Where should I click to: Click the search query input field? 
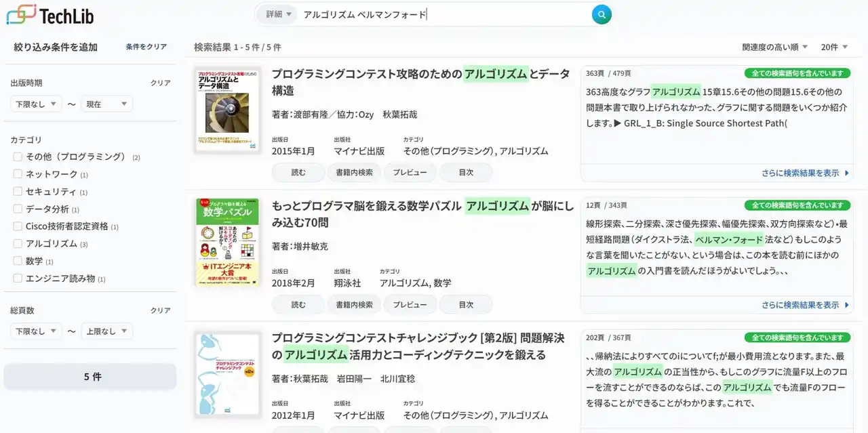[441, 14]
